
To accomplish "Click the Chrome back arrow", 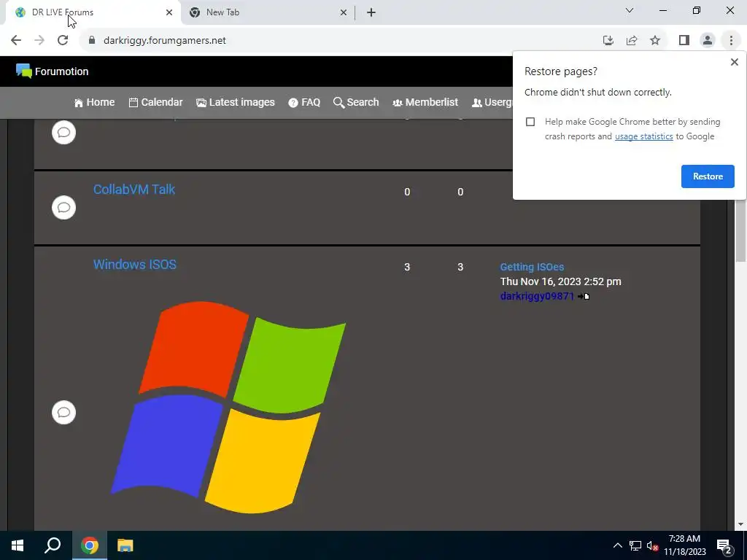I will 16,41.
